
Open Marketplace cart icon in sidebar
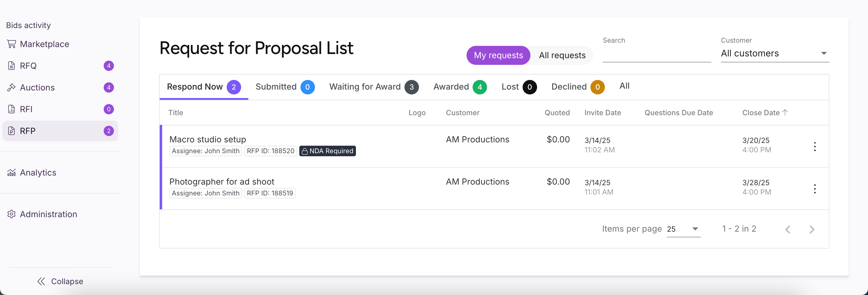(11, 44)
